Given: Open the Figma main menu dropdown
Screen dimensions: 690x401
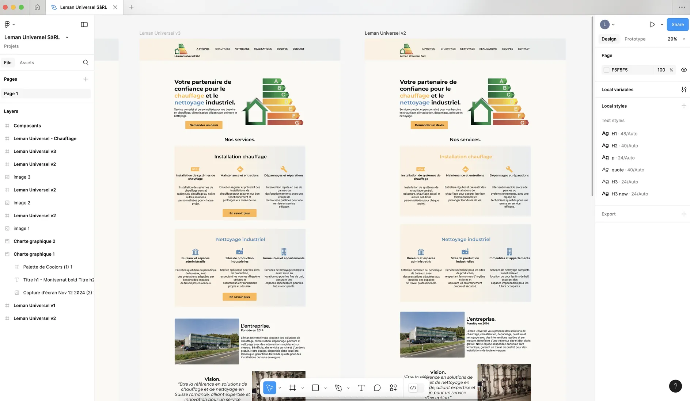Looking at the screenshot, I should click(9, 24).
